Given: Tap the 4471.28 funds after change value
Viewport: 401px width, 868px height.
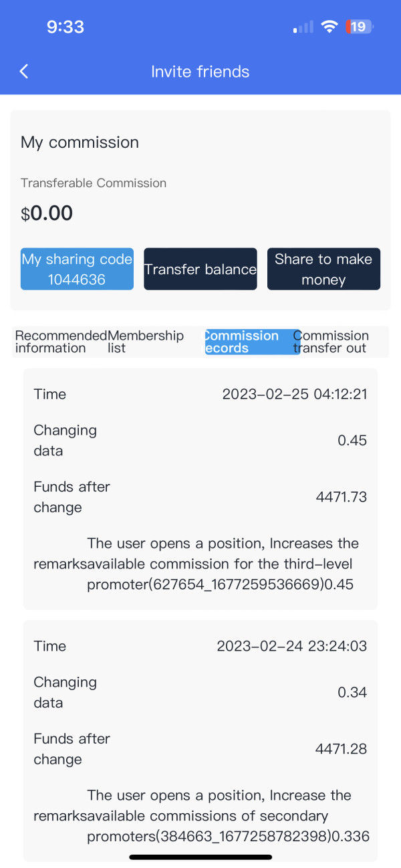Looking at the screenshot, I should tap(341, 749).
